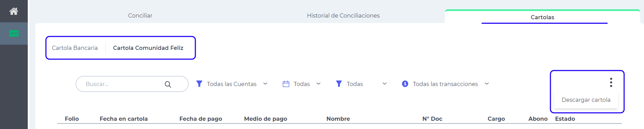
Task: Switch to the Conciliar tab
Action: point(140,15)
